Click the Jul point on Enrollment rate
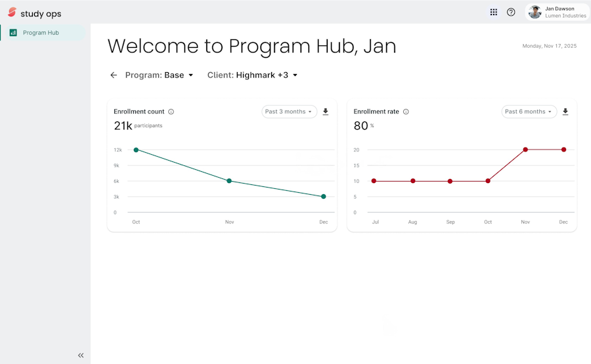 [374, 181]
